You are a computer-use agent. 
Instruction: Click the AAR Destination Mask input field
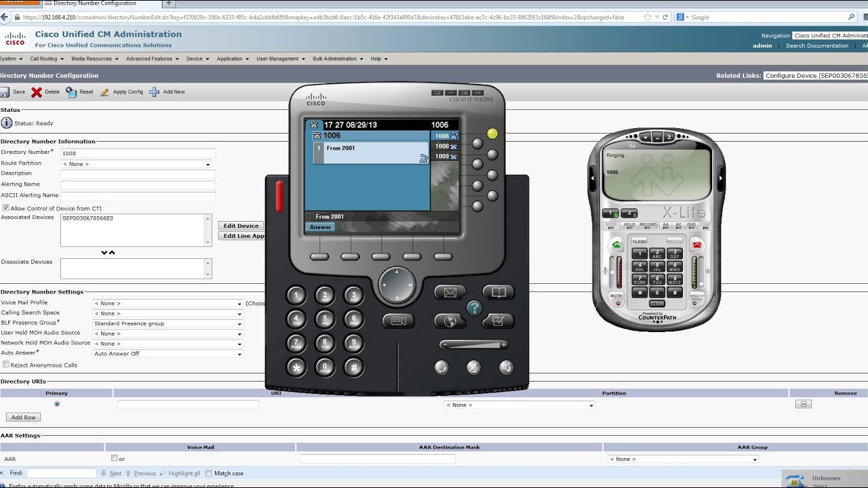point(378,459)
